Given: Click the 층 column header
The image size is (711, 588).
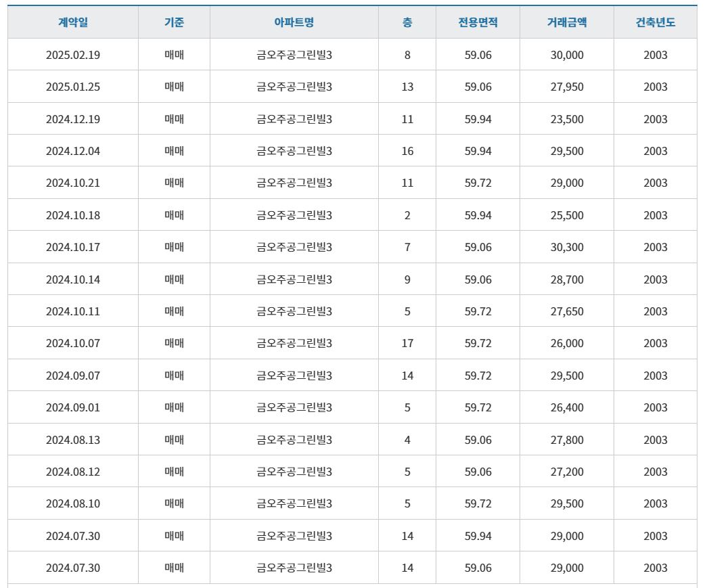Looking at the screenshot, I should 407,22.
